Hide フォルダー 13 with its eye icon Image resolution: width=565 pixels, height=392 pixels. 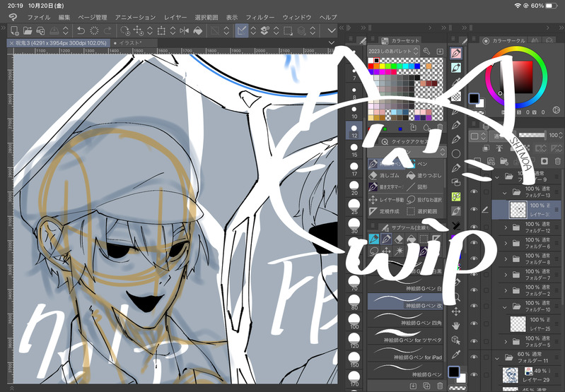coord(474,192)
